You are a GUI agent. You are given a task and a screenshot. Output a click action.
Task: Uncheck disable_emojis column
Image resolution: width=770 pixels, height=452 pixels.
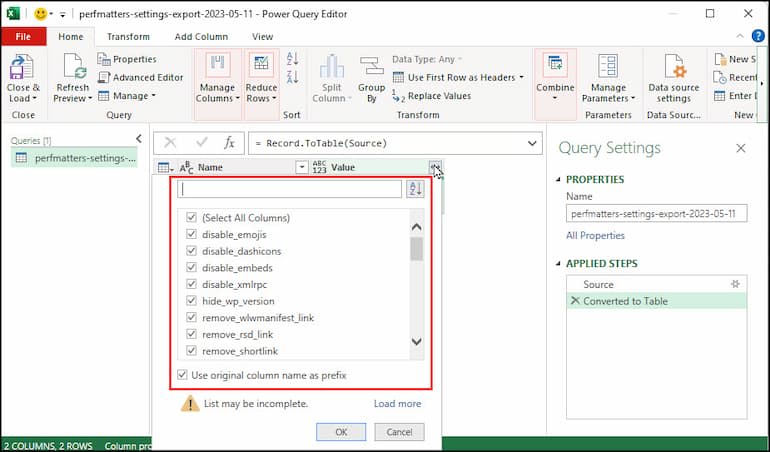tap(192, 234)
